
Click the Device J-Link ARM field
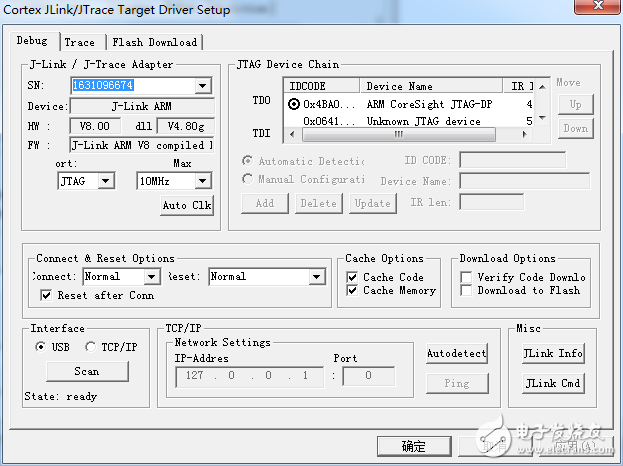(x=142, y=106)
